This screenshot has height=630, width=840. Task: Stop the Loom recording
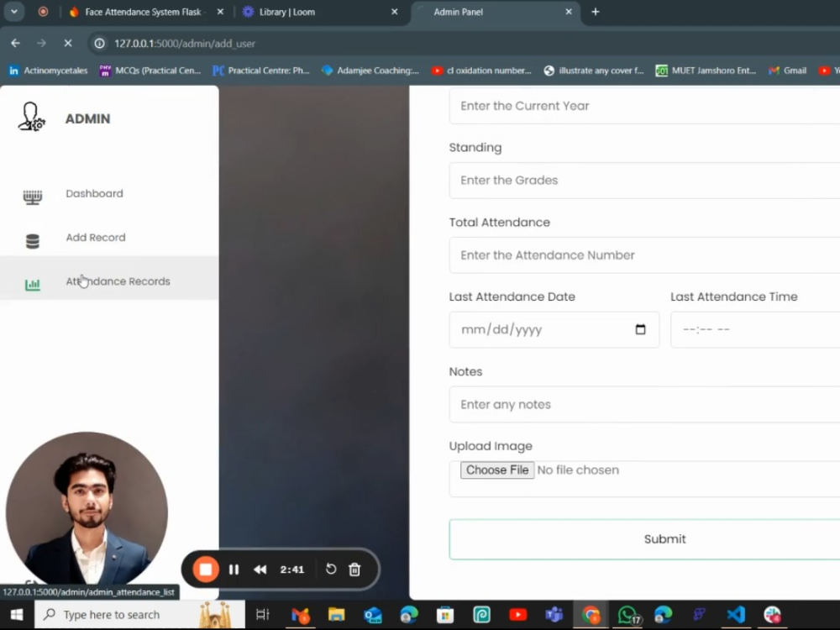[205, 569]
